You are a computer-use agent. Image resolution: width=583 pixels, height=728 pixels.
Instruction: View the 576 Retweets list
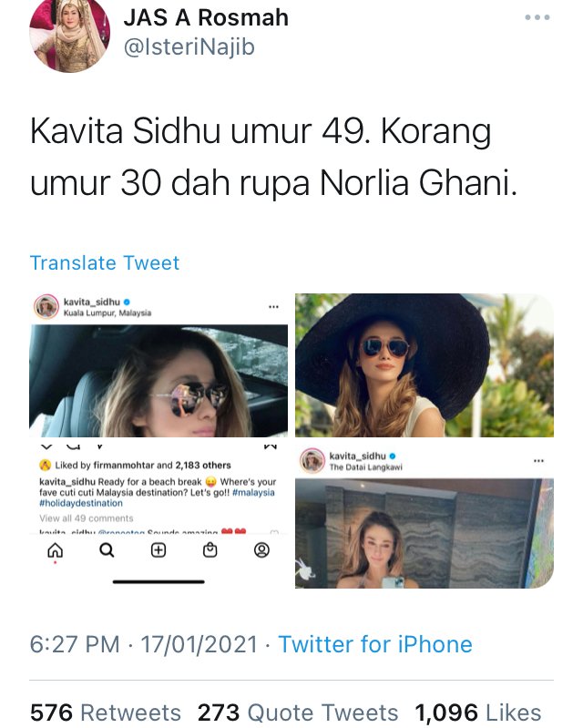pos(106,713)
